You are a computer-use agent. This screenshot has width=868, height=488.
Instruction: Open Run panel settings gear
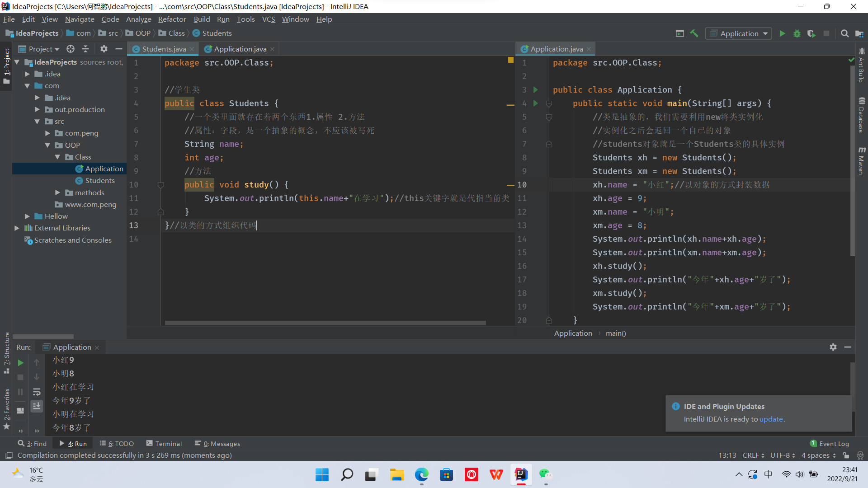tap(833, 347)
